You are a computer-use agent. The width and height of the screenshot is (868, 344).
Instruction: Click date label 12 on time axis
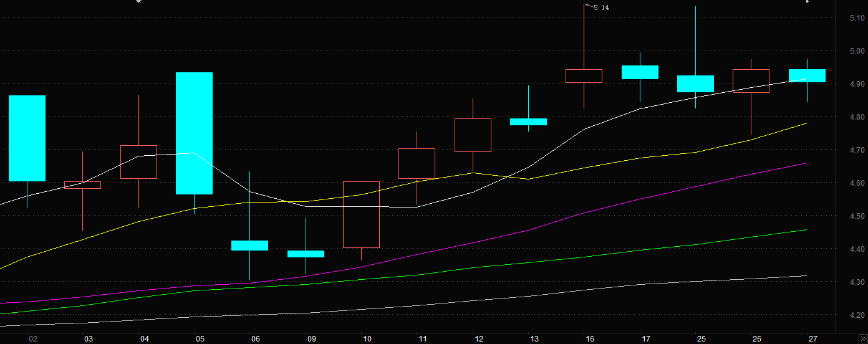(x=479, y=339)
